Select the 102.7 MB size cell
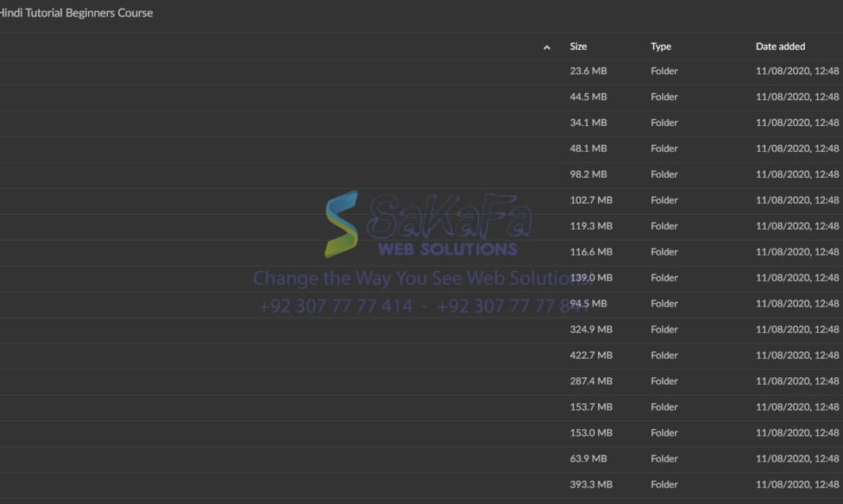Viewport: 843px width, 504px height. coord(591,200)
